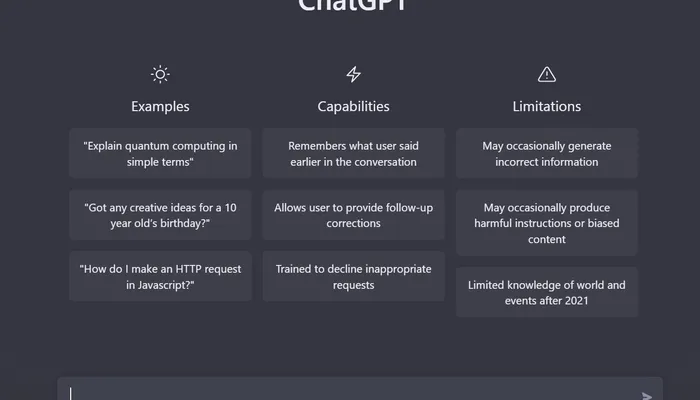
Task: Click the blinking text caret in the message box
Action: [71, 393]
